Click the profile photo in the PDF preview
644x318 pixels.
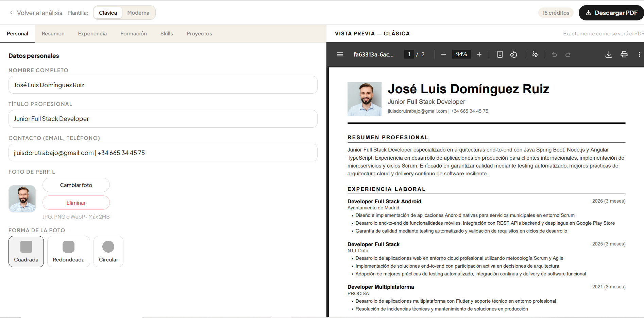click(x=365, y=99)
